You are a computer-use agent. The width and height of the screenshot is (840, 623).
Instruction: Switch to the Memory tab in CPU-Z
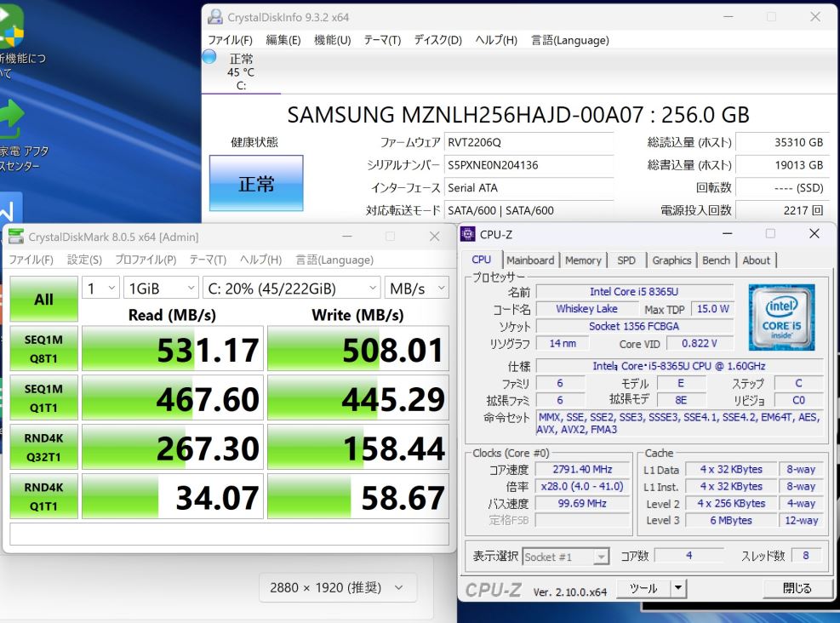click(x=583, y=260)
